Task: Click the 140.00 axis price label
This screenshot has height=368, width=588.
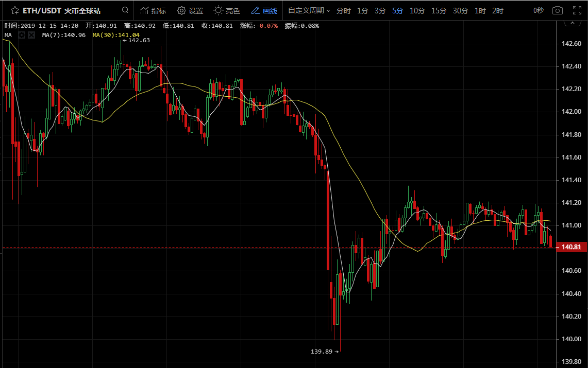Action: (x=572, y=339)
